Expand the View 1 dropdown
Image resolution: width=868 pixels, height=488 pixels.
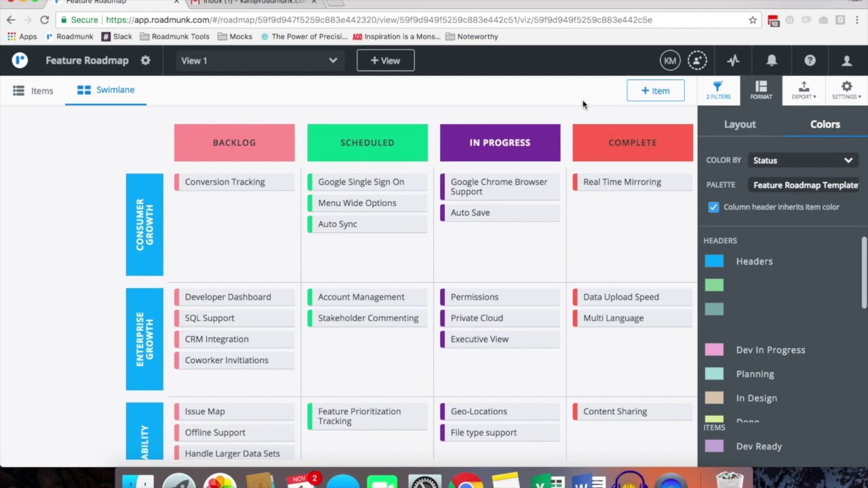258,60
